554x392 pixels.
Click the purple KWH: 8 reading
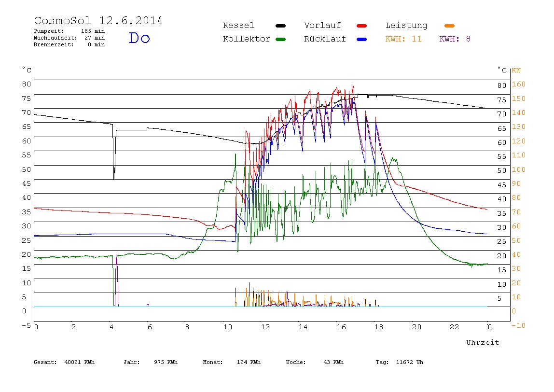(455, 39)
